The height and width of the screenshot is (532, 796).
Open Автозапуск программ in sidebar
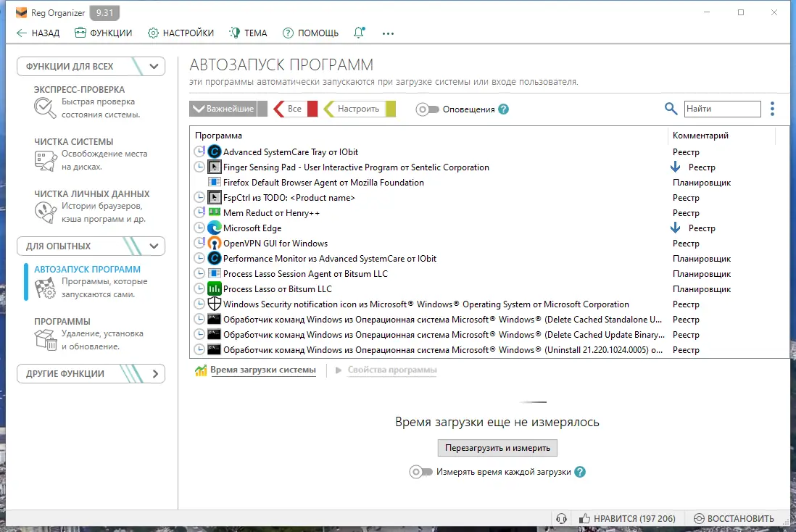coord(87,270)
